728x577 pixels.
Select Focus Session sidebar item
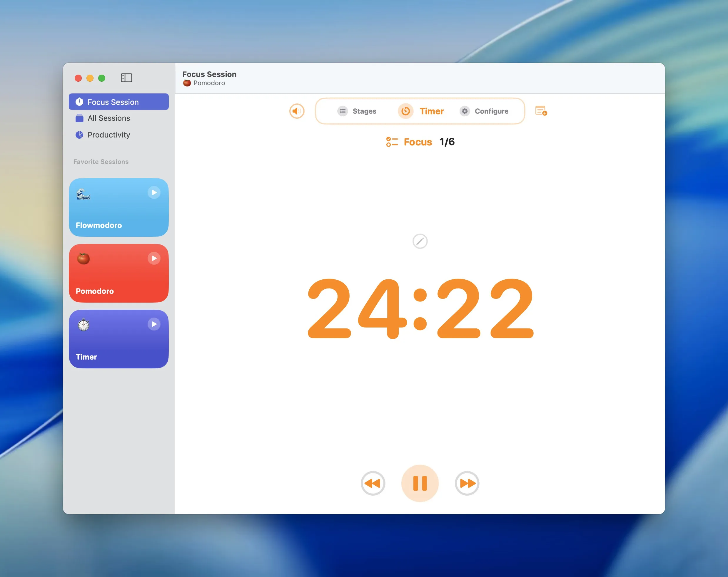tap(113, 102)
